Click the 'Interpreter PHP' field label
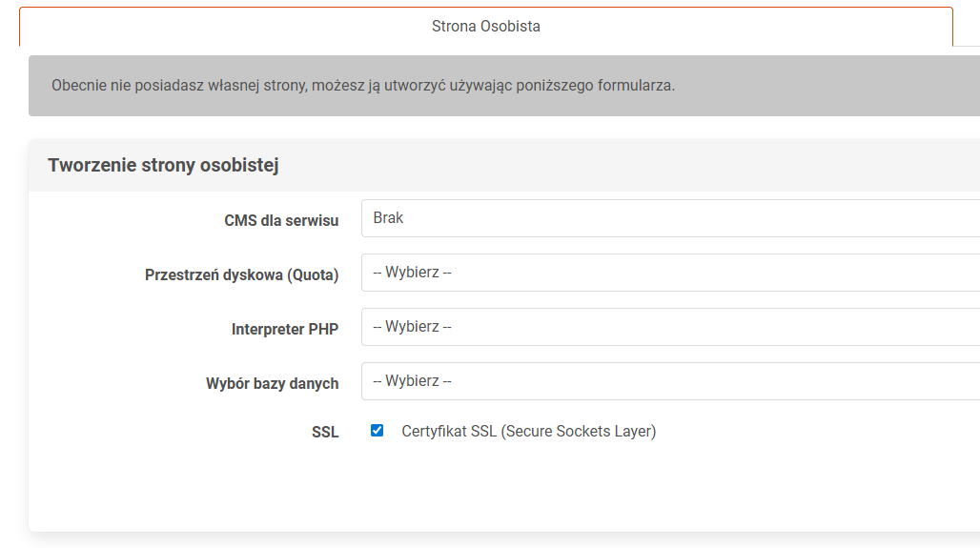The width and height of the screenshot is (980, 548). (x=284, y=329)
